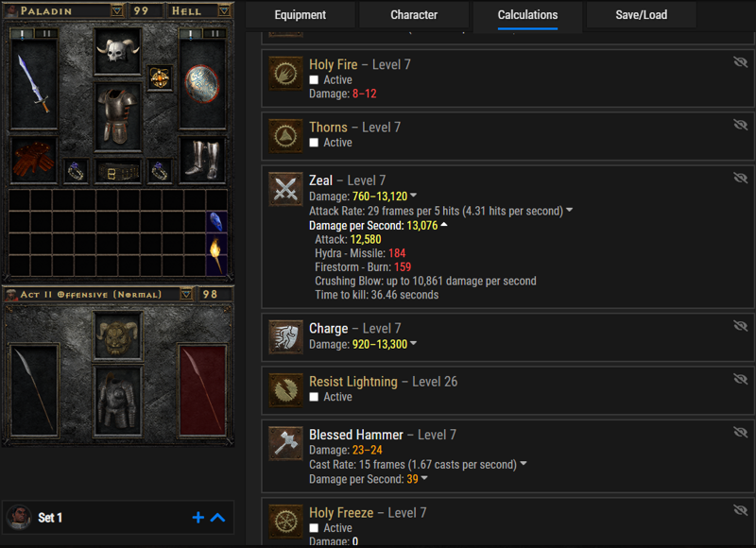Click the torch charm in inventory
The width and height of the screenshot is (756, 548).
(x=216, y=254)
